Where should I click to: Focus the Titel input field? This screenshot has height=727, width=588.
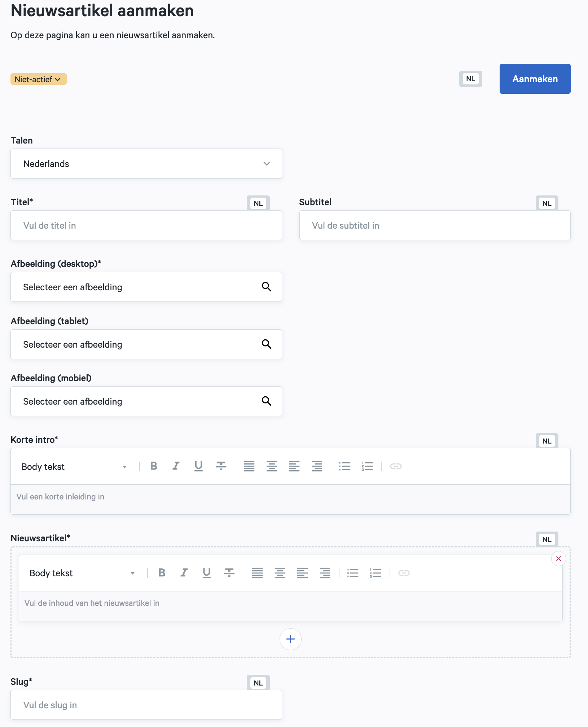[146, 225]
